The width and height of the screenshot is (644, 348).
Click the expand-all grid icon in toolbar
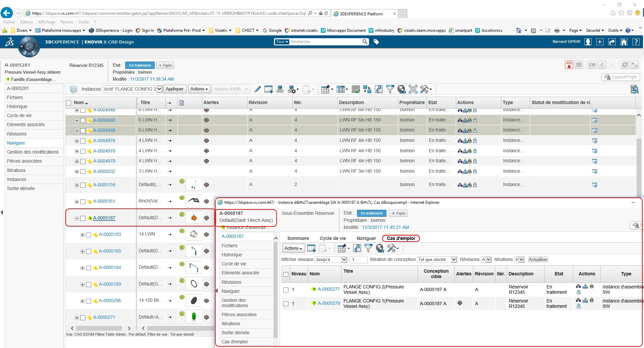tap(413, 89)
